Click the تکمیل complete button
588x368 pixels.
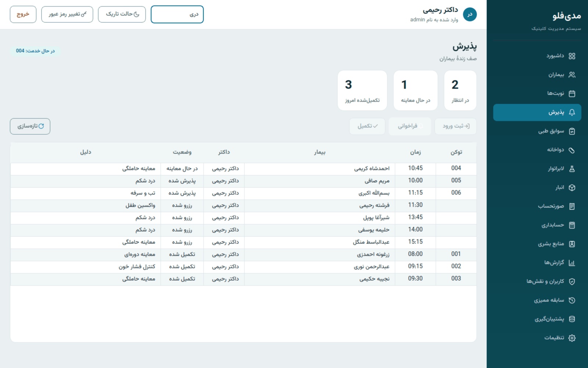(x=367, y=126)
